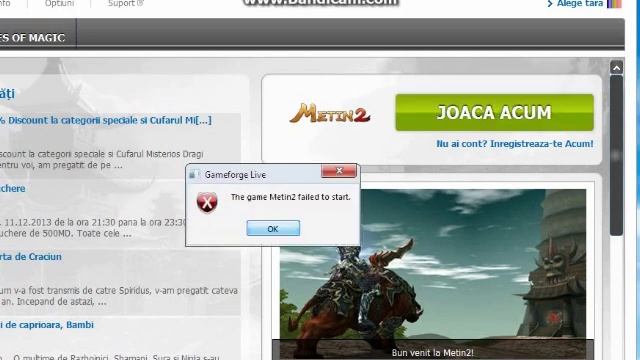Click the Gameforge Live dialog title text
Screen dimensions: 640x360
coord(235,175)
